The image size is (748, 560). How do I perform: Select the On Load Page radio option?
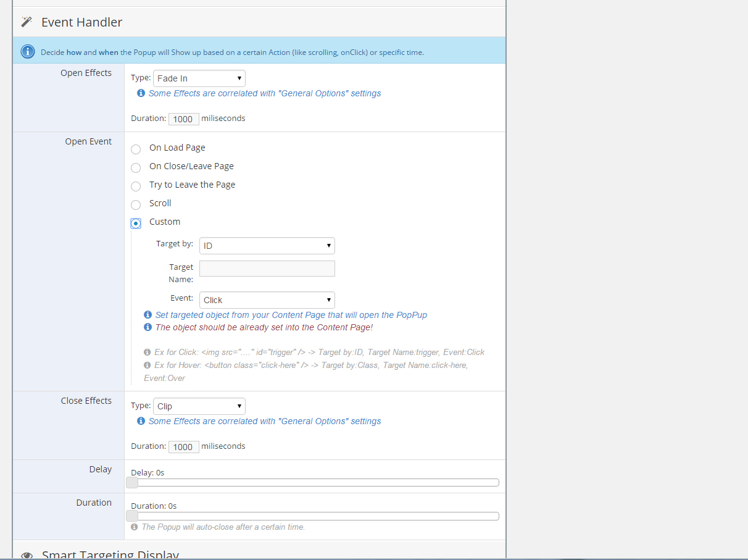pos(136,149)
